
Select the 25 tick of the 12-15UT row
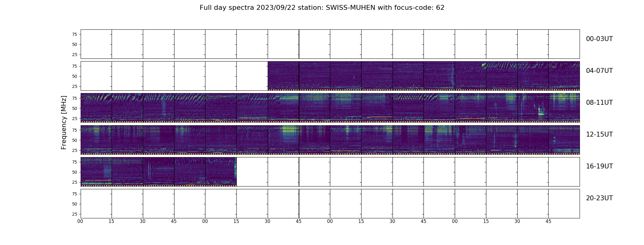click(75, 150)
